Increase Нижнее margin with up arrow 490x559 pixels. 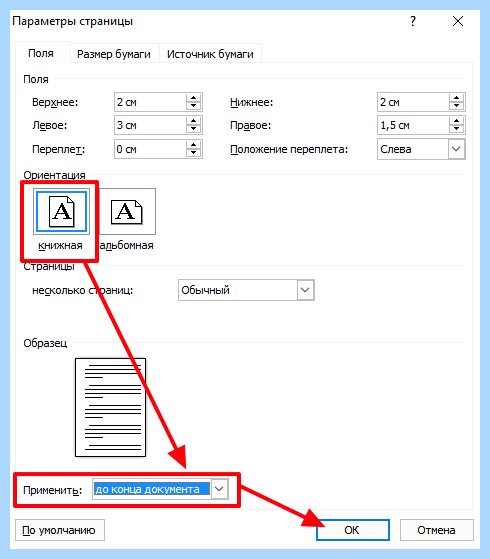[456, 98]
